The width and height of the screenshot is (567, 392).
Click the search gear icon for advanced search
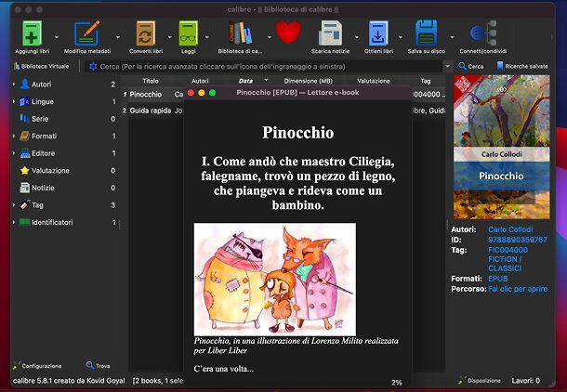pyautogui.click(x=93, y=67)
